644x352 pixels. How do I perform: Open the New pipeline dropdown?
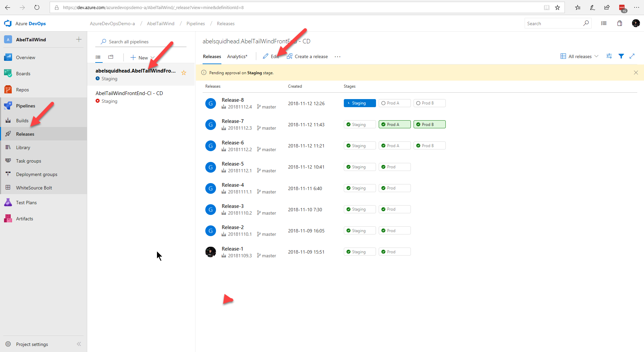(142, 58)
